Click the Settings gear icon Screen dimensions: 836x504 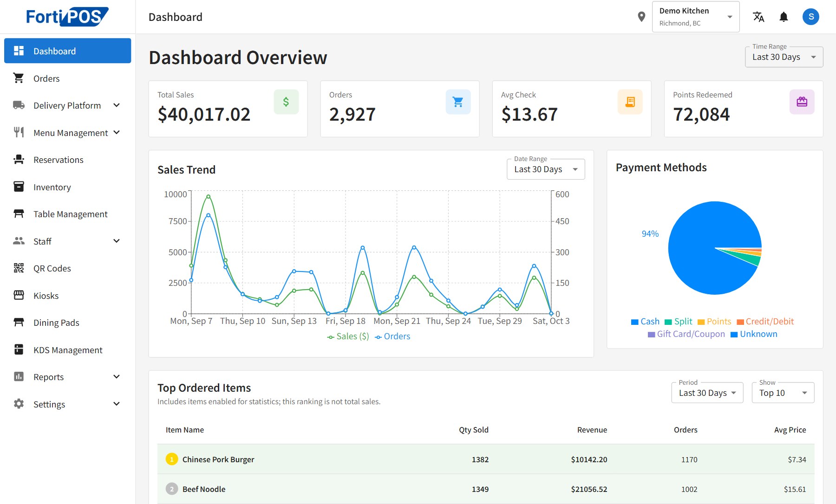coord(19,404)
